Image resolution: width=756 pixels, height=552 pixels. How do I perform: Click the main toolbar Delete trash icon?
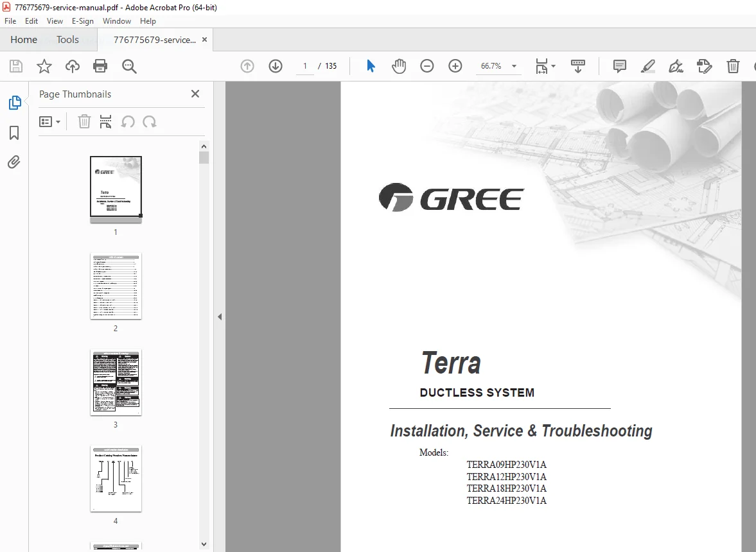click(x=733, y=66)
